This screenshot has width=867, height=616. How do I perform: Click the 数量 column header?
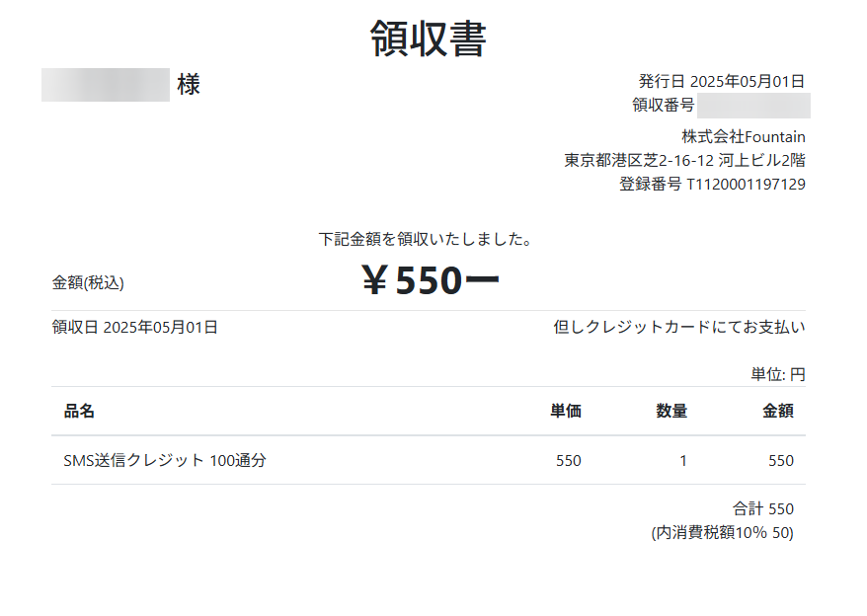(x=671, y=411)
